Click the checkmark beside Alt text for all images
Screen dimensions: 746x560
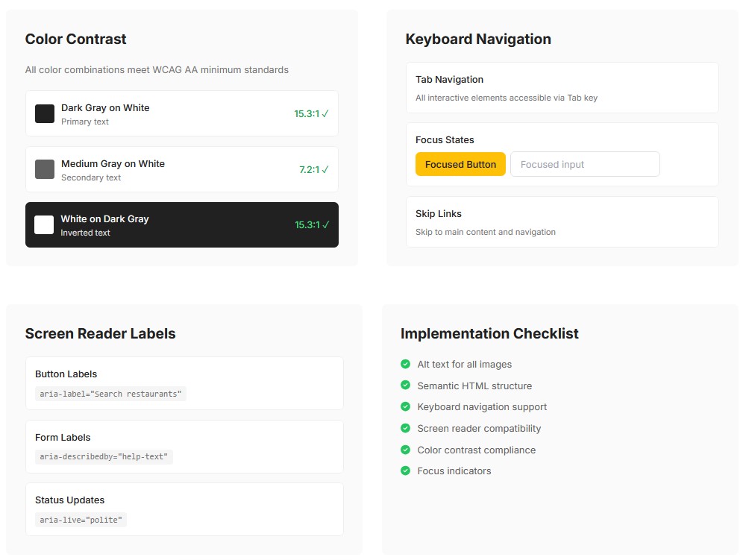pos(405,364)
